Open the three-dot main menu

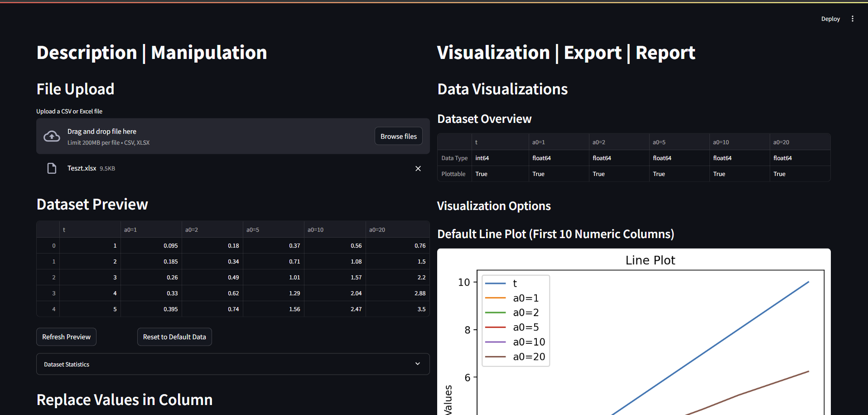coord(852,19)
